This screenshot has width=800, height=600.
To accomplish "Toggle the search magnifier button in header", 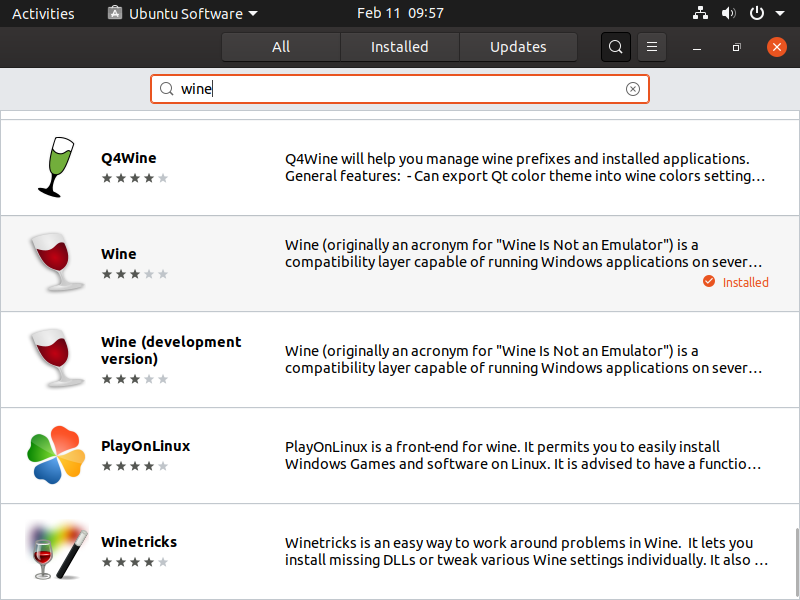I will click(x=616, y=47).
